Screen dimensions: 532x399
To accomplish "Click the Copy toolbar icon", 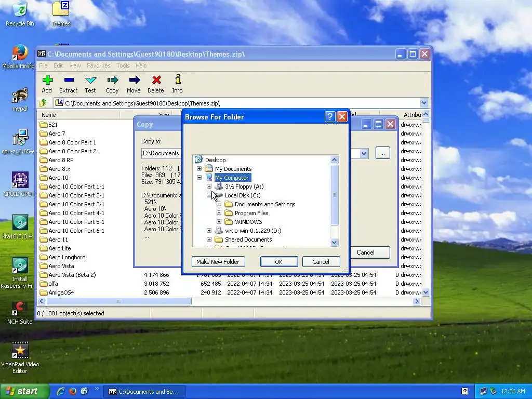I will (x=112, y=80).
